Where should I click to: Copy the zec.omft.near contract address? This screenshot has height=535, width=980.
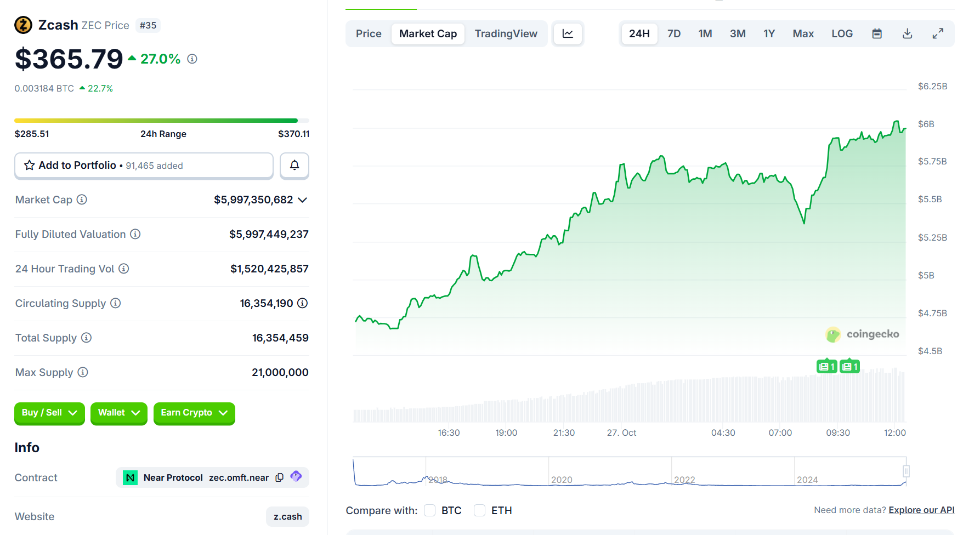(x=280, y=477)
